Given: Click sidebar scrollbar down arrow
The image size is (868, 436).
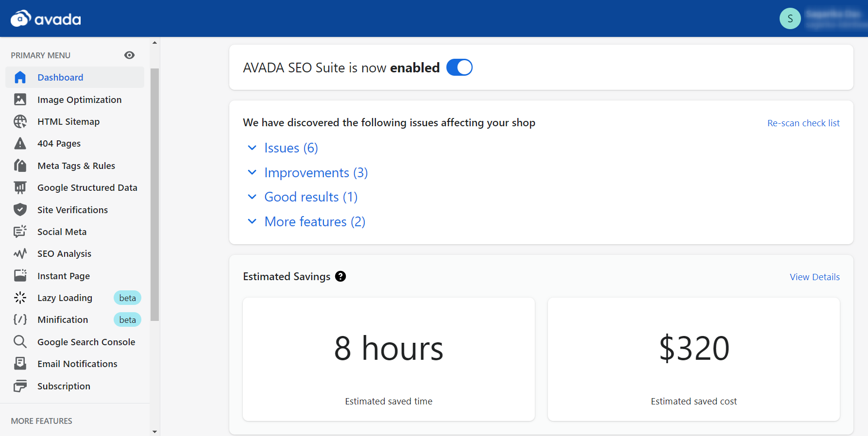Looking at the screenshot, I should pyautogui.click(x=154, y=431).
